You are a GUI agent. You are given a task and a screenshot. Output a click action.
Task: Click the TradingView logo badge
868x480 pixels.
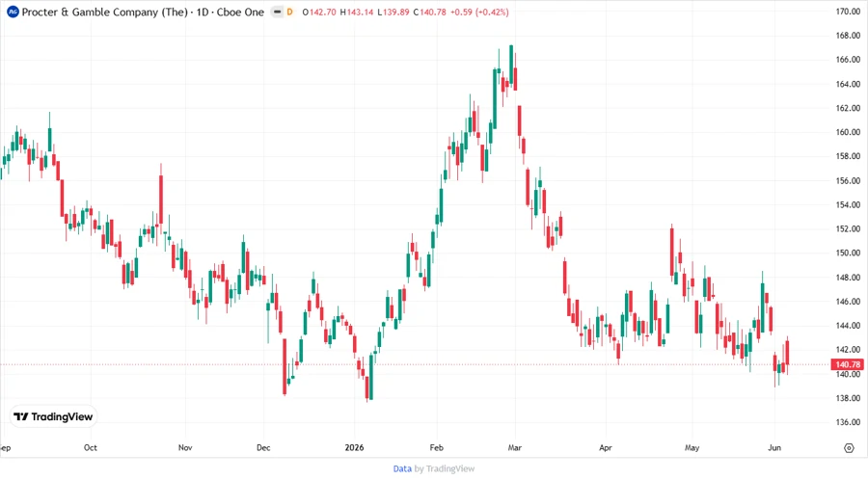[54, 417]
